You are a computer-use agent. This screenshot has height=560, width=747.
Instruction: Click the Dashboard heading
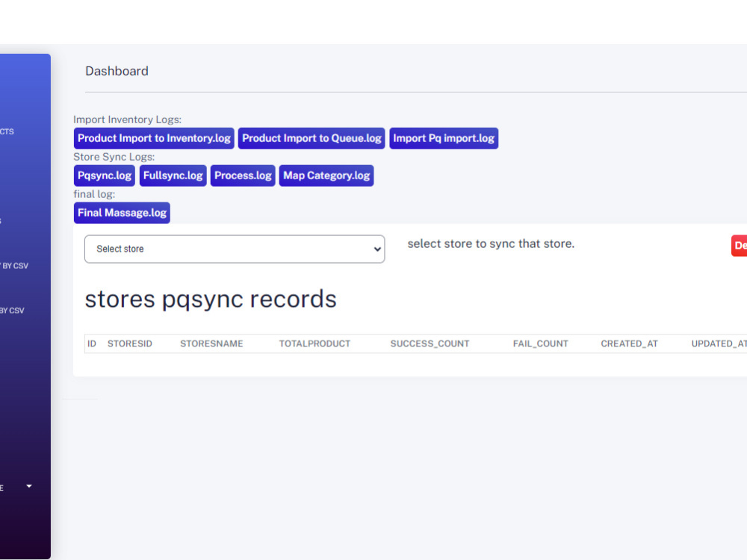coord(117,71)
